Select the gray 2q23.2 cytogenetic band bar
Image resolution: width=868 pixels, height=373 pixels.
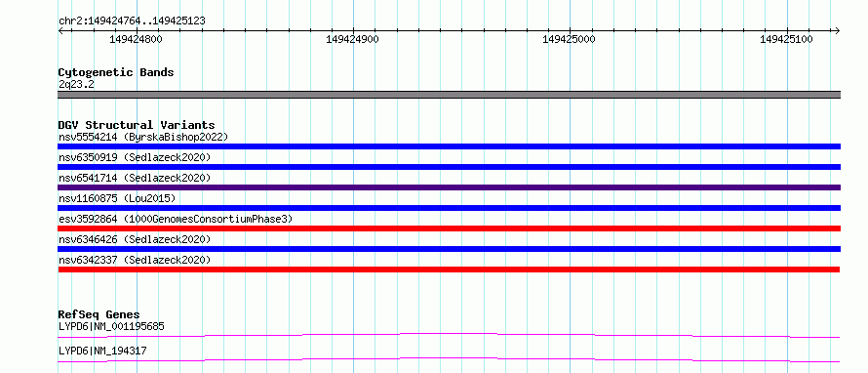[x=449, y=95]
